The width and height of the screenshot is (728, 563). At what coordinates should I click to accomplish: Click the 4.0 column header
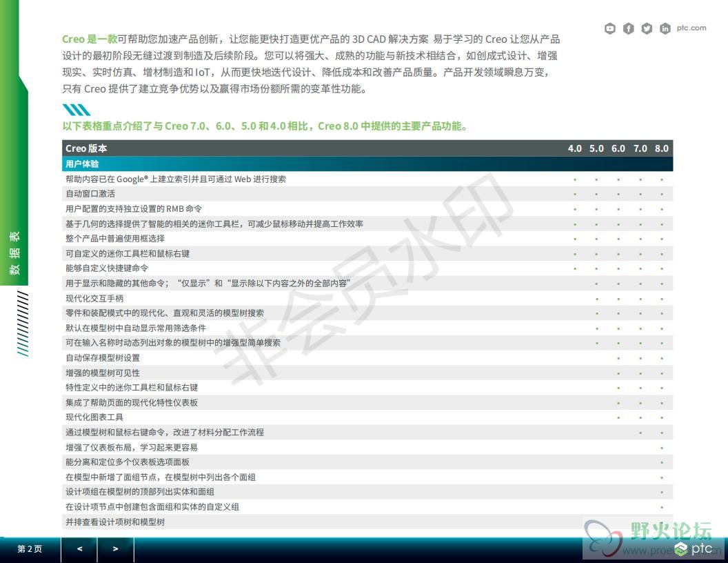(x=575, y=148)
